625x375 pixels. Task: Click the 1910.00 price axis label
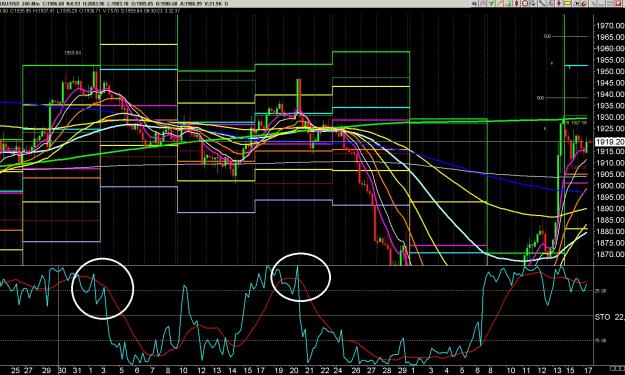click(x=610, y=163)
